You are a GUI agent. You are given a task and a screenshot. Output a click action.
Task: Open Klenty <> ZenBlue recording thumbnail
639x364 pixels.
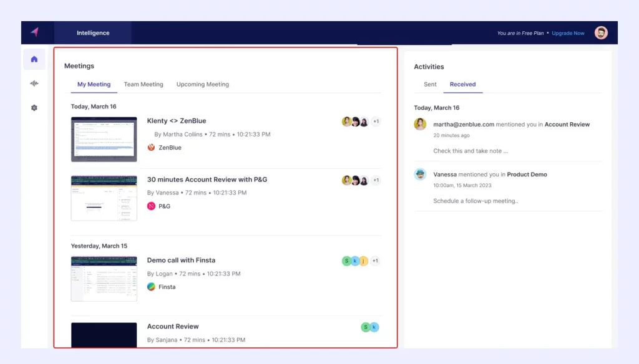[x=104, y=139]
